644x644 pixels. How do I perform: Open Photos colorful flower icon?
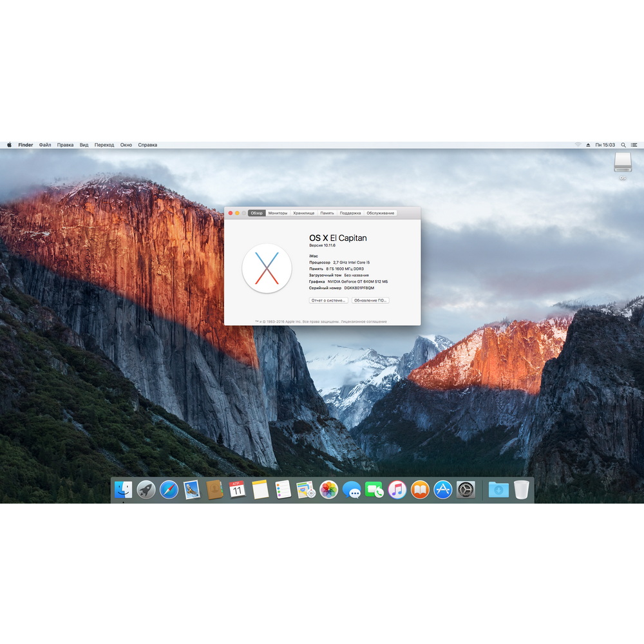[x=328, y=489]
